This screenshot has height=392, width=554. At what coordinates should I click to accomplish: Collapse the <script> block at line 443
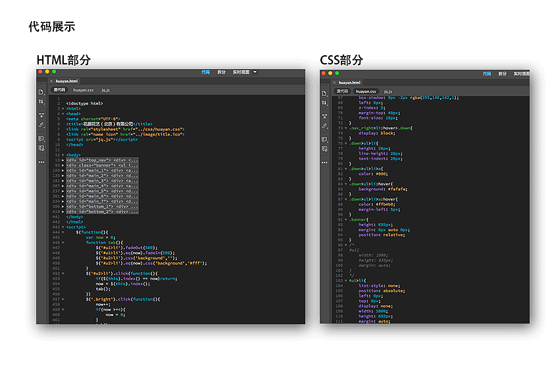[x=63, y=227]
